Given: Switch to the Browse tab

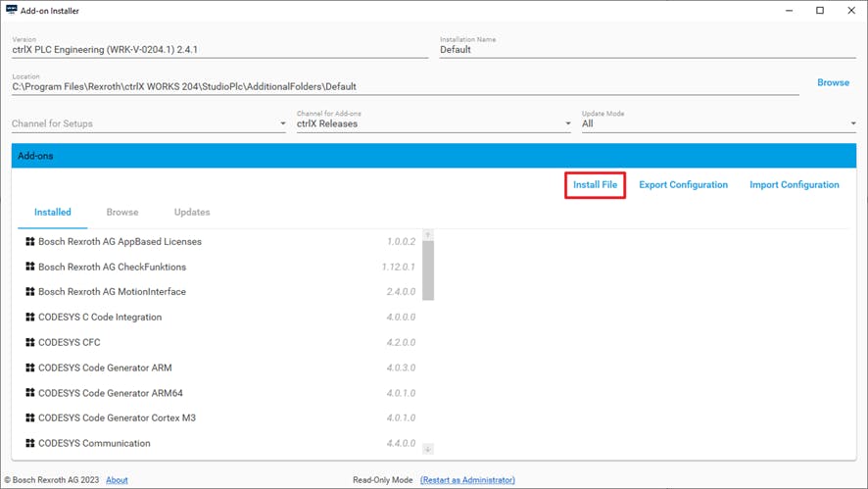Looking at the screenshot, I should (x=122, y=212).
